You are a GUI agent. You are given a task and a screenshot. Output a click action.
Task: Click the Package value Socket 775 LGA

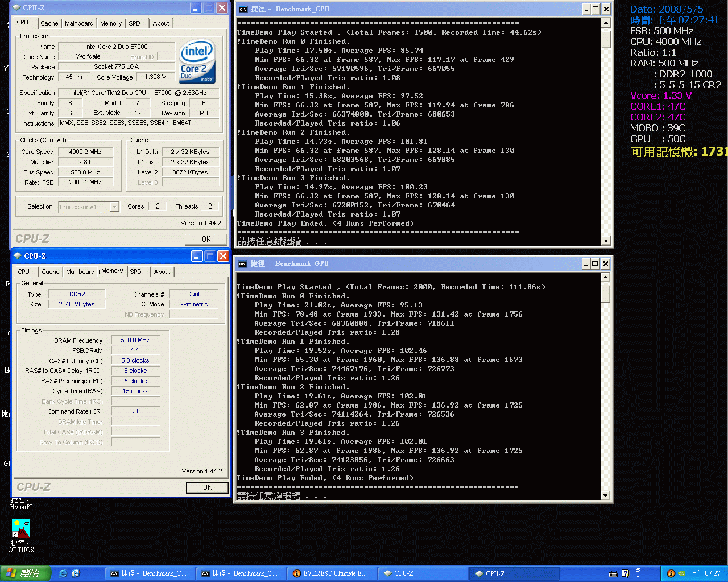[117, 66]
